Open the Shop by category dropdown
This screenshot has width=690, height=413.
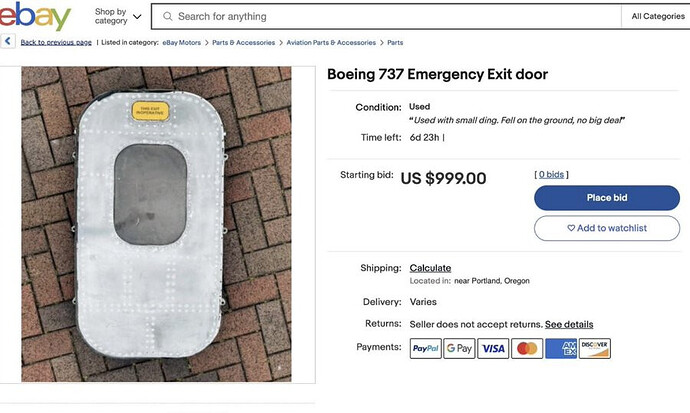(x=117, y=16)
